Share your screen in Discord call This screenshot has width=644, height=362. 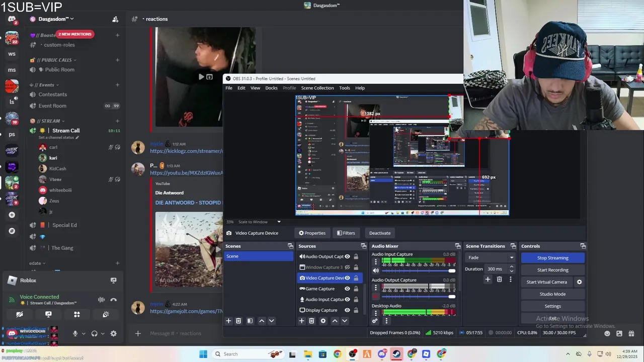[x=48, y=314]
